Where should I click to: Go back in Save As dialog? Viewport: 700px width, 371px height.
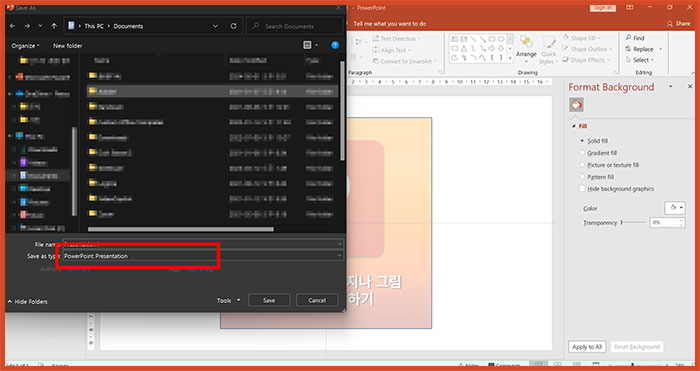12,26
